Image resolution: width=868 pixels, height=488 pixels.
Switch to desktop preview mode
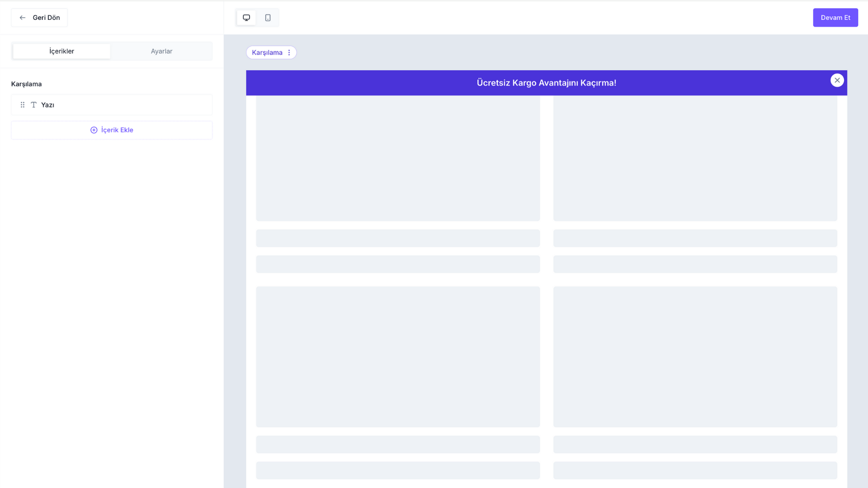246,18
